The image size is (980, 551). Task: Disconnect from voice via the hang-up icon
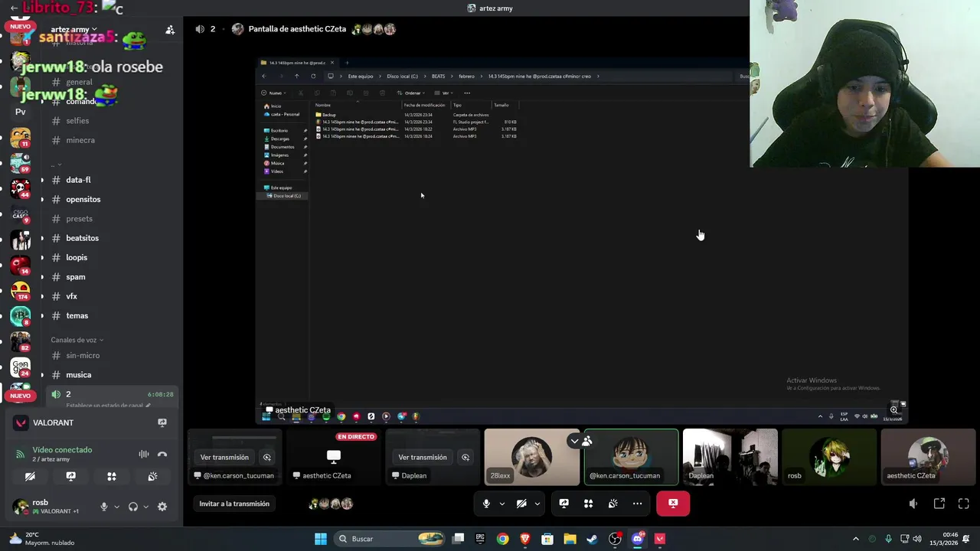point(162,454)
